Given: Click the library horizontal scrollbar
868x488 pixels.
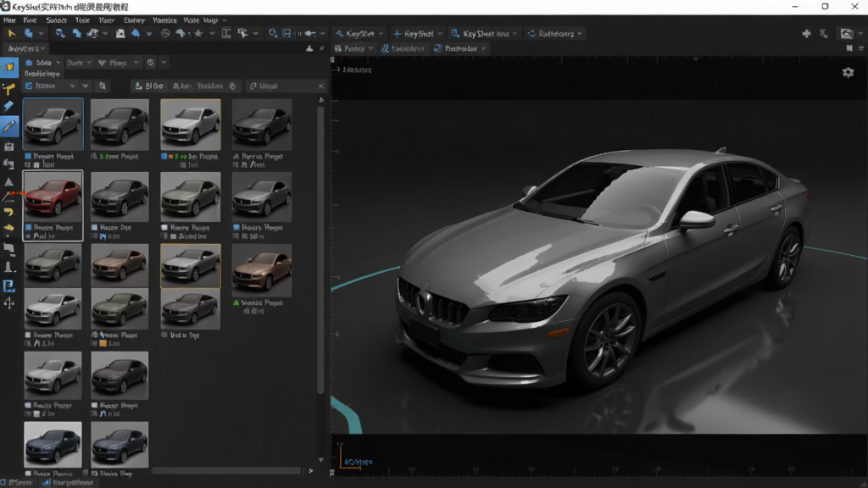Looking at the screenshot, I should [x=226, y=471].
